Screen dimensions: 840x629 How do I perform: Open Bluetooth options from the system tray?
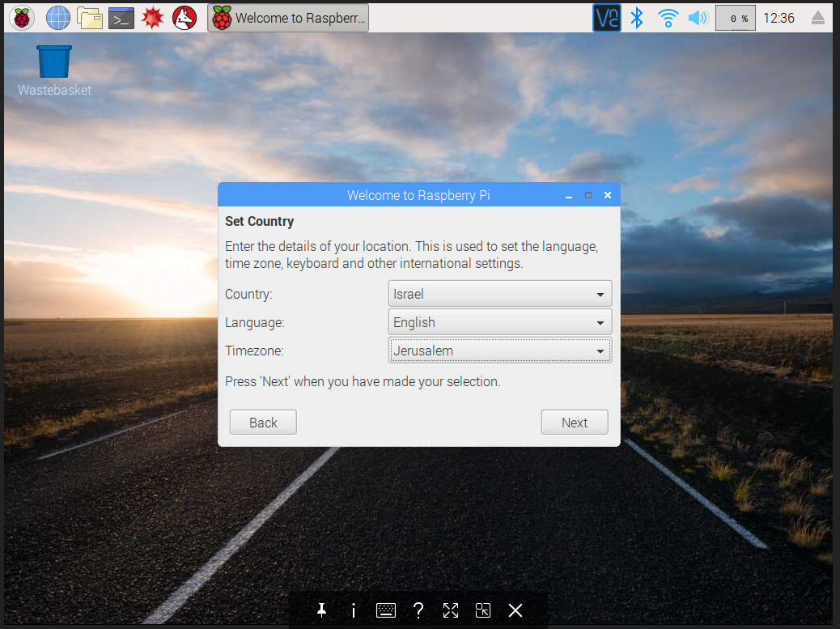[637, 17]
